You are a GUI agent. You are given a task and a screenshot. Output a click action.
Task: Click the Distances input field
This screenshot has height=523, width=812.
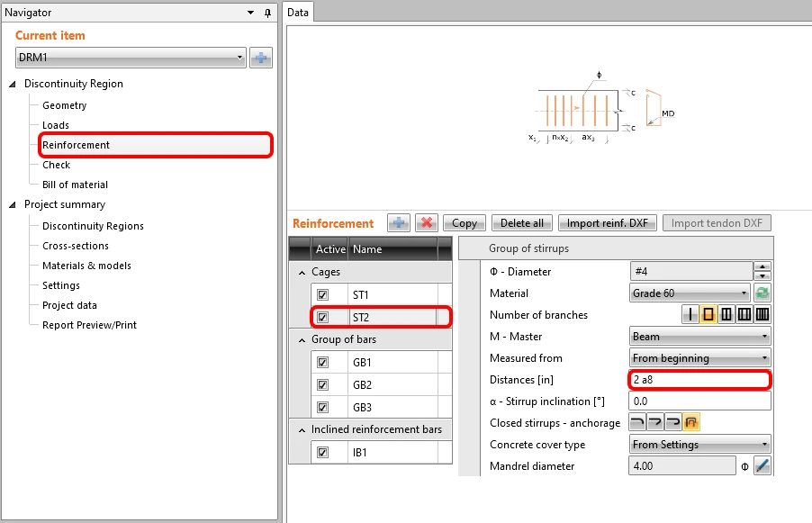tap(699, 380)
